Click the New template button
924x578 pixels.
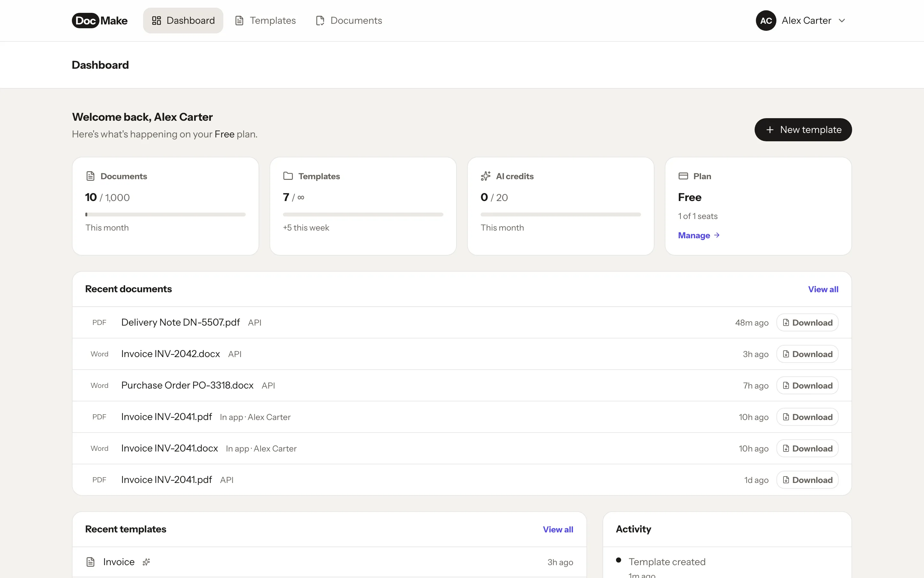(x=803, y=130)
